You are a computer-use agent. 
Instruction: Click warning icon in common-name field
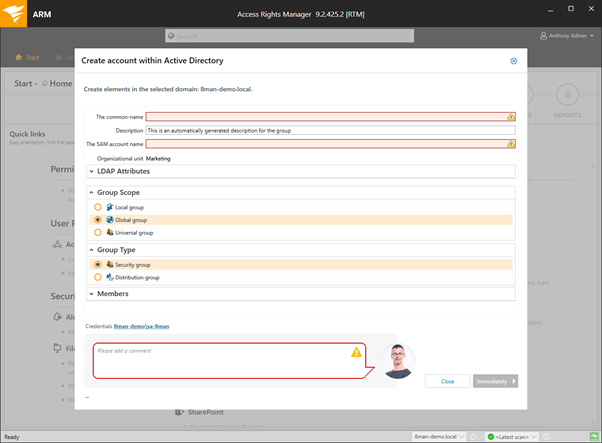(511, 117)
